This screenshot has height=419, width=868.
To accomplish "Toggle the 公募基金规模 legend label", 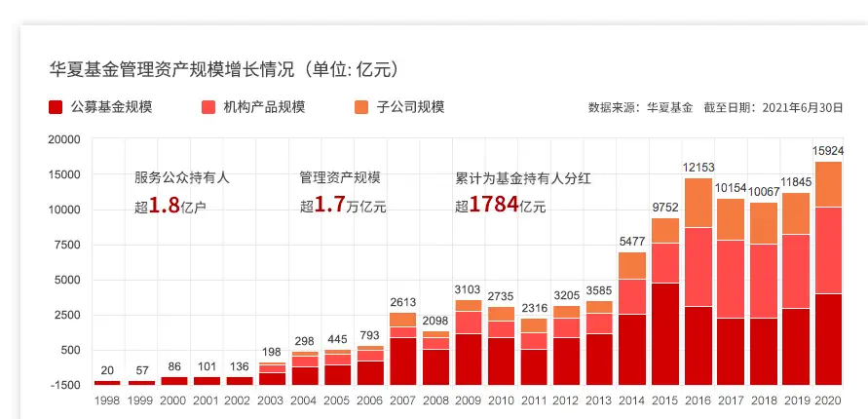I will pyautogui.click(x=111, y=107).
